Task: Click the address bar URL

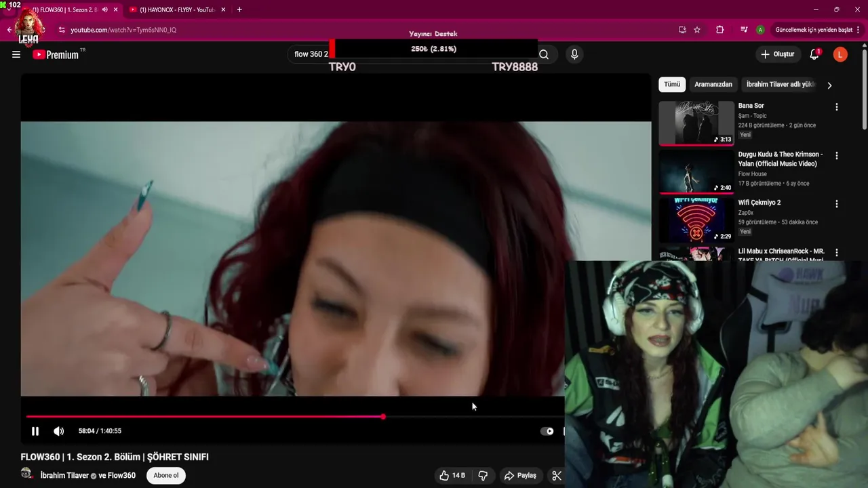Action: [x=123, y=30]
